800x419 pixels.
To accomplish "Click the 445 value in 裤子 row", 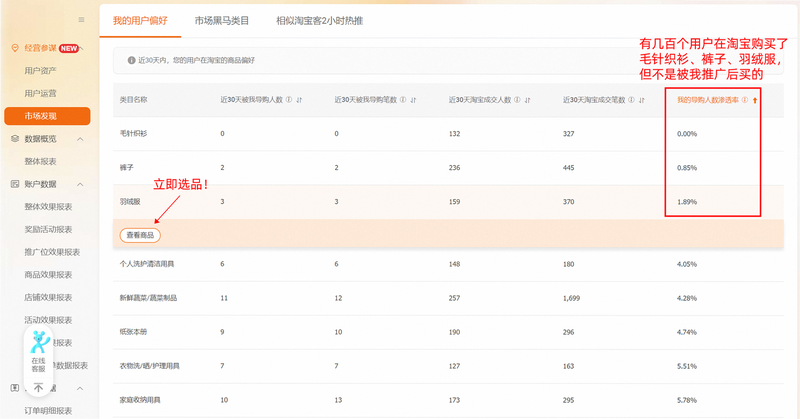I will [568, 168].
